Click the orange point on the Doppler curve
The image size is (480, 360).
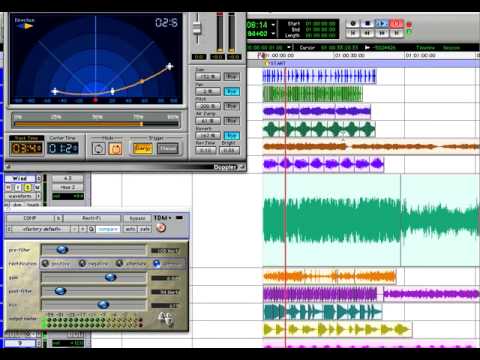click(142, 81)
